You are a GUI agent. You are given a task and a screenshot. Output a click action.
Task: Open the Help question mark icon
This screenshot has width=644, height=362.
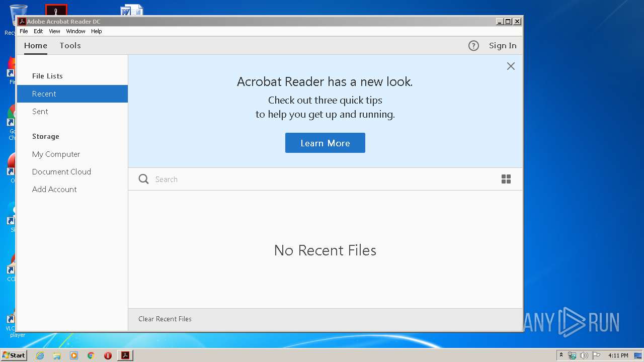[x=473, y=46]
